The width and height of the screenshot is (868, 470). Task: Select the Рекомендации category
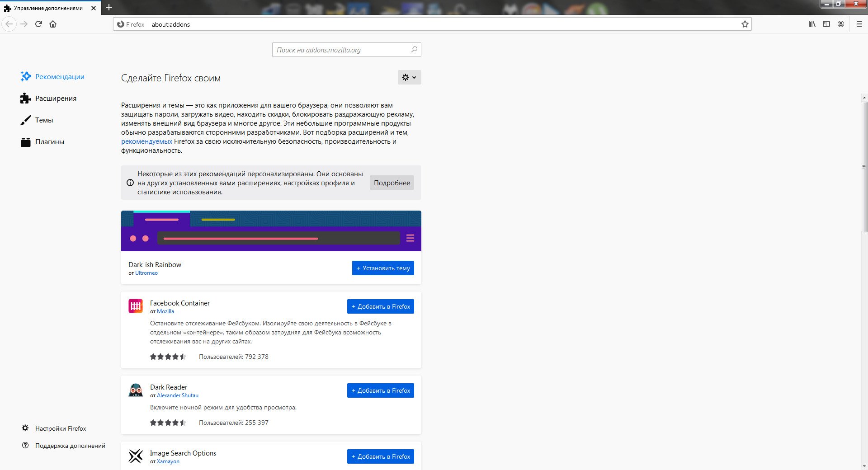[x=60, y=77]
